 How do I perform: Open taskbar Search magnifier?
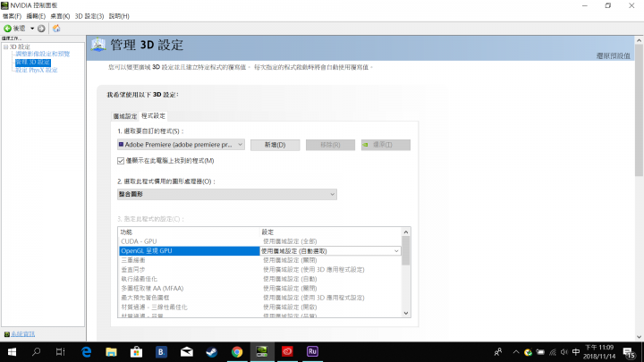(x=36, y=352)
